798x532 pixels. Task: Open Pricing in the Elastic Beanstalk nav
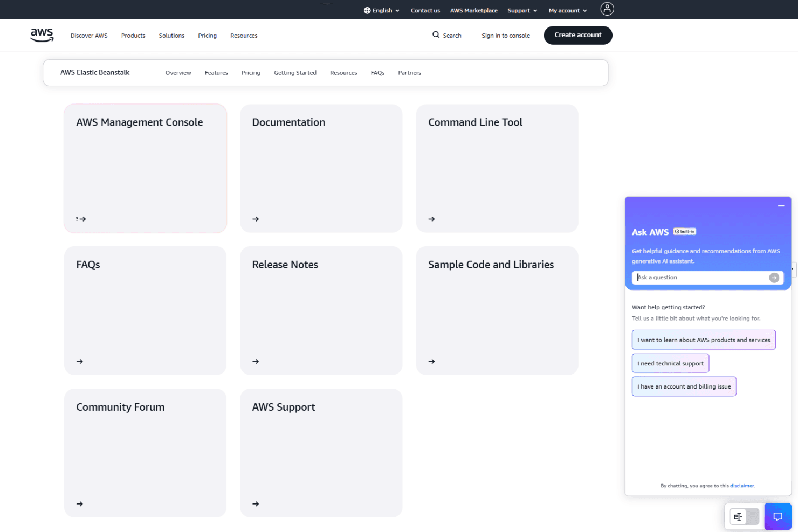click(251, 73)
